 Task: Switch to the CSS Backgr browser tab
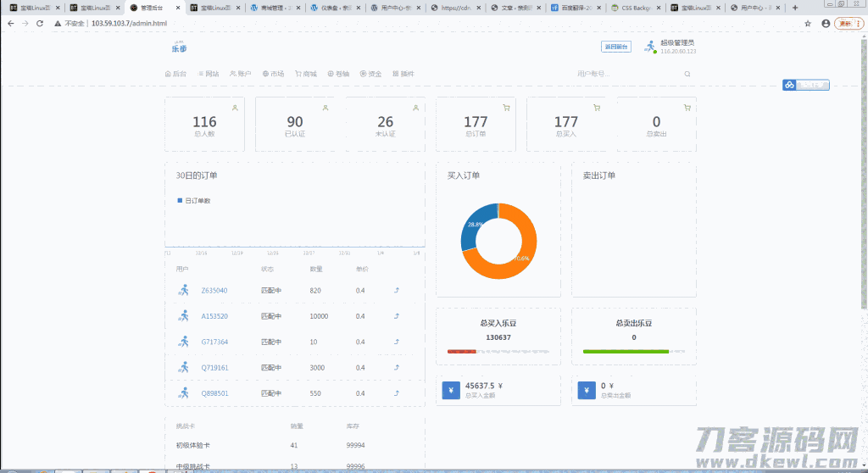(x=633, y=8)
